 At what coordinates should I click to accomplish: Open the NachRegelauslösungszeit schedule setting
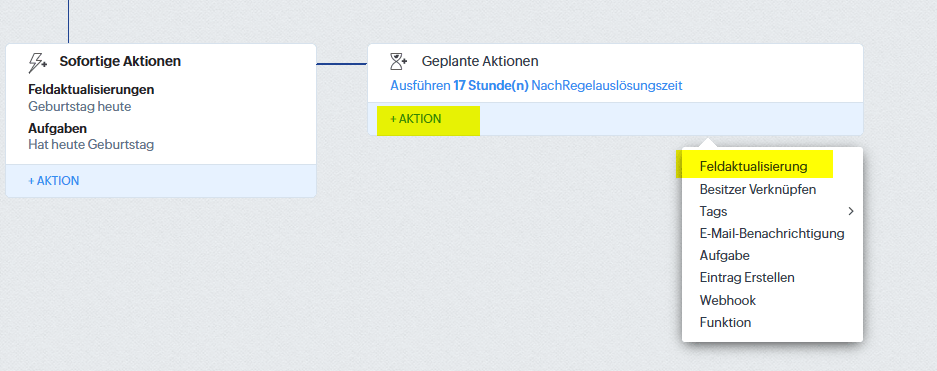(x=607, y=86)
